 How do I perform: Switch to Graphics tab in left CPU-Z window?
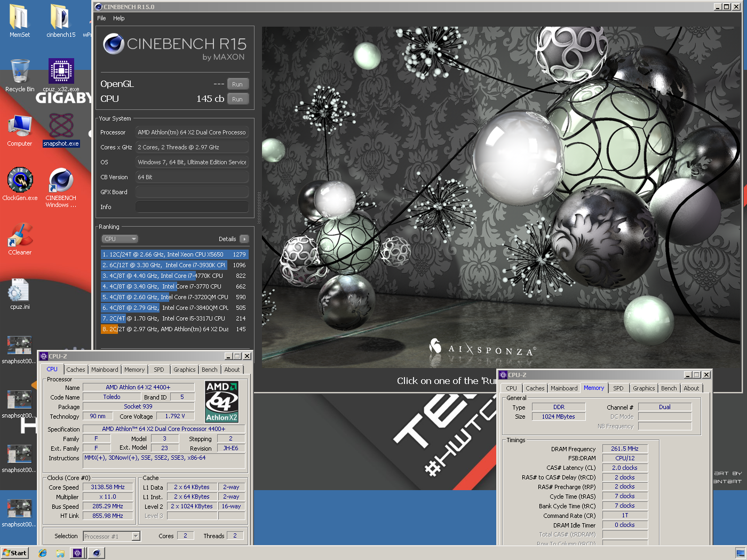click(185, 370)
